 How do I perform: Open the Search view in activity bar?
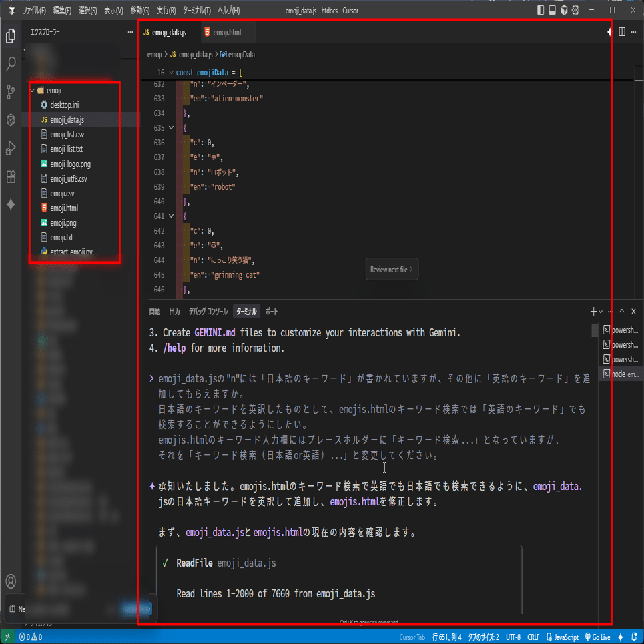(11, 63)
